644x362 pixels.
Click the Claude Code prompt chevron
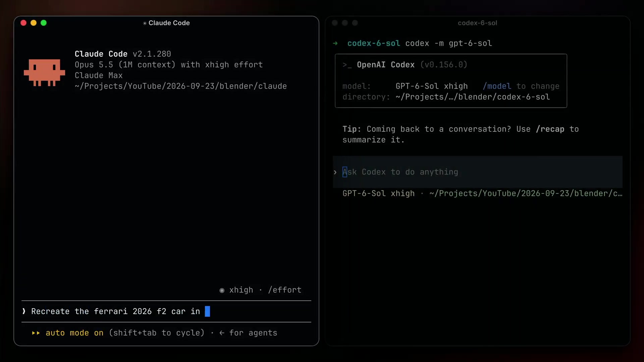click(24, 311)
